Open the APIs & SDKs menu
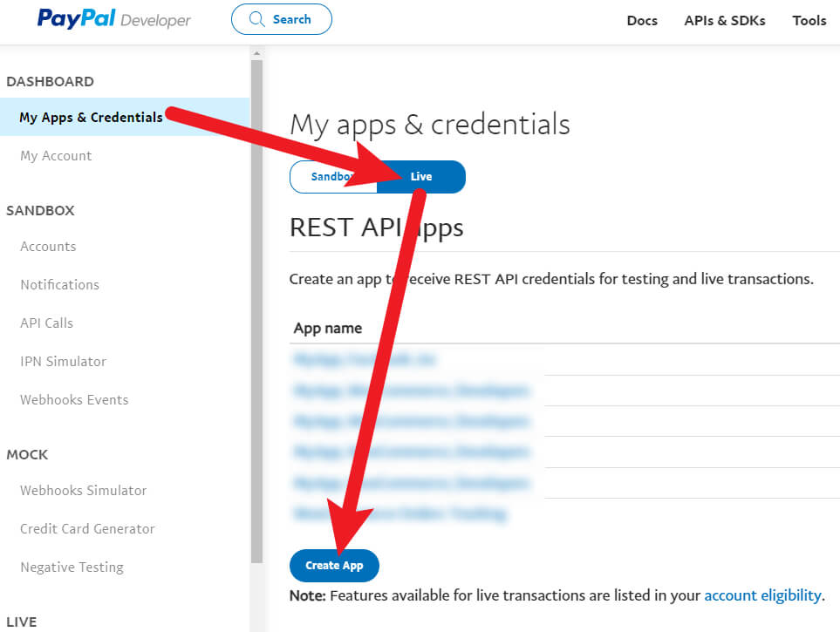 [724, 20]
